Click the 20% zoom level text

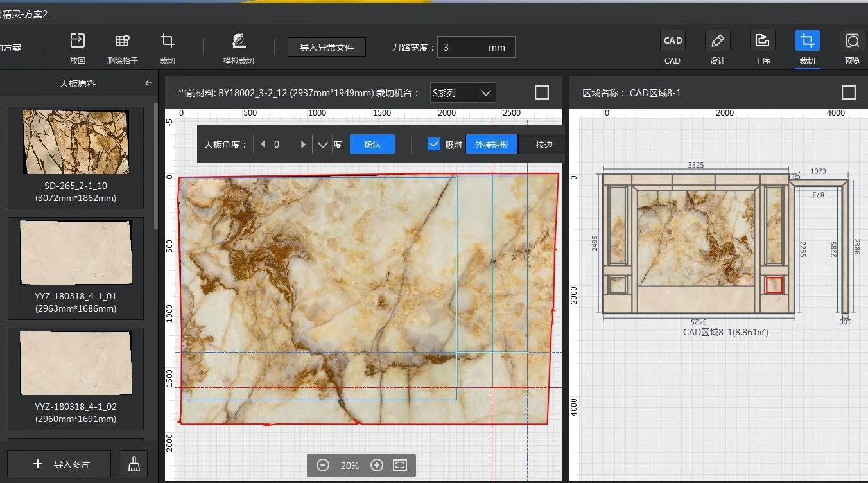(x=350, y=466)
